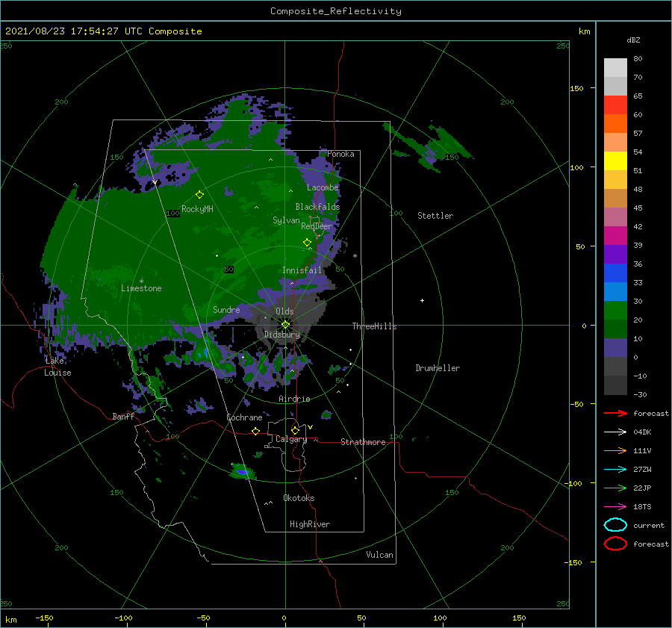Click the Strathmore label
This screenshot has width=672, height=628.
coord(363,442)
